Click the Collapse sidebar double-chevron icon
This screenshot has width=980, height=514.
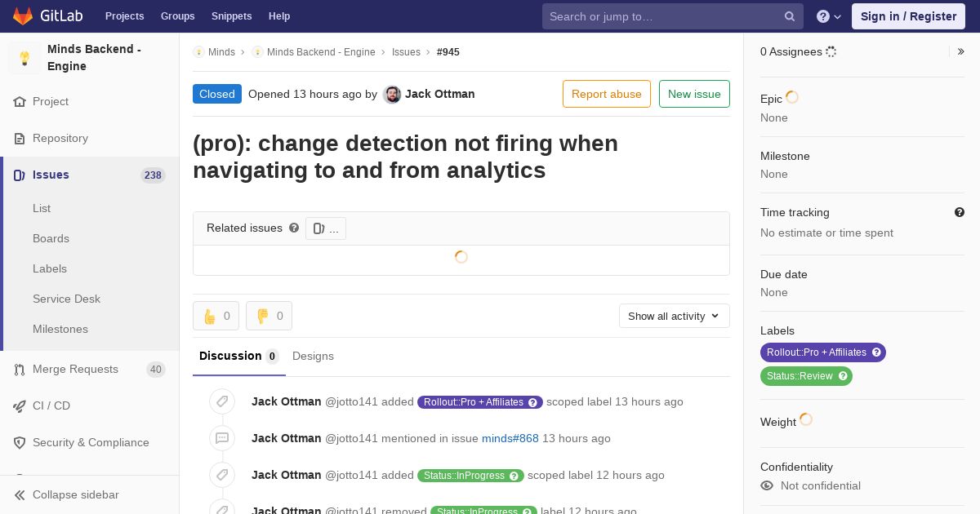(x=20, y=495)
